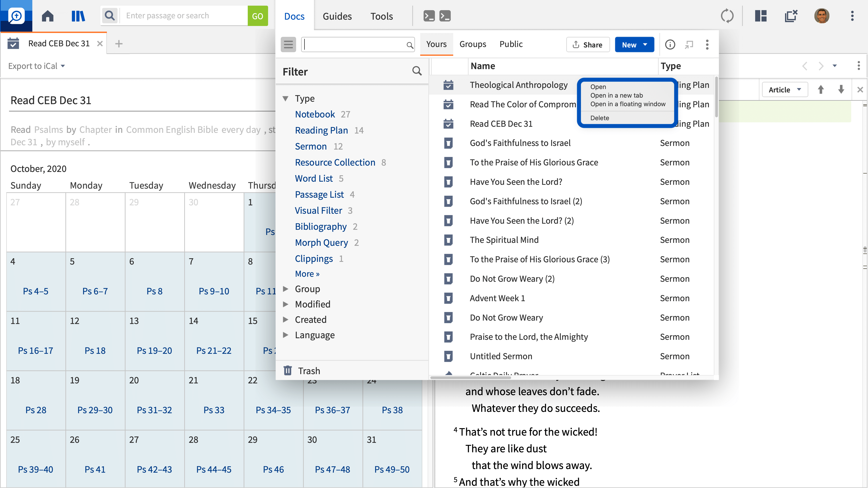Open the Docs info panel icon
The width and height of the screenshot is (868, 488).
click(670, 45)
